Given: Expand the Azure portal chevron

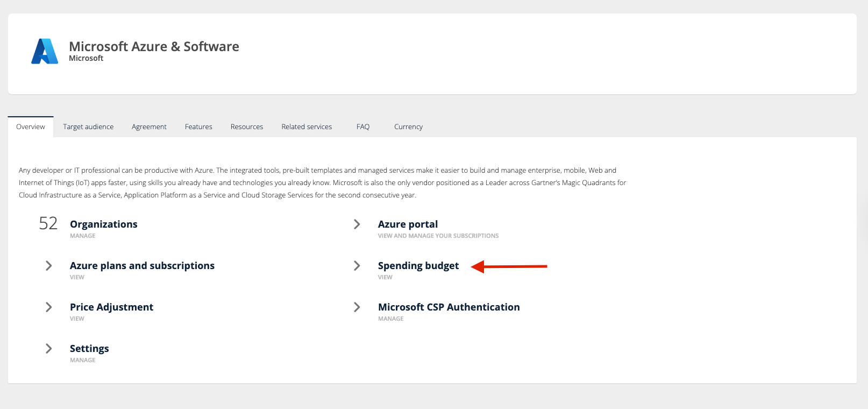Looking at the screenshot, I should (357, 224).
